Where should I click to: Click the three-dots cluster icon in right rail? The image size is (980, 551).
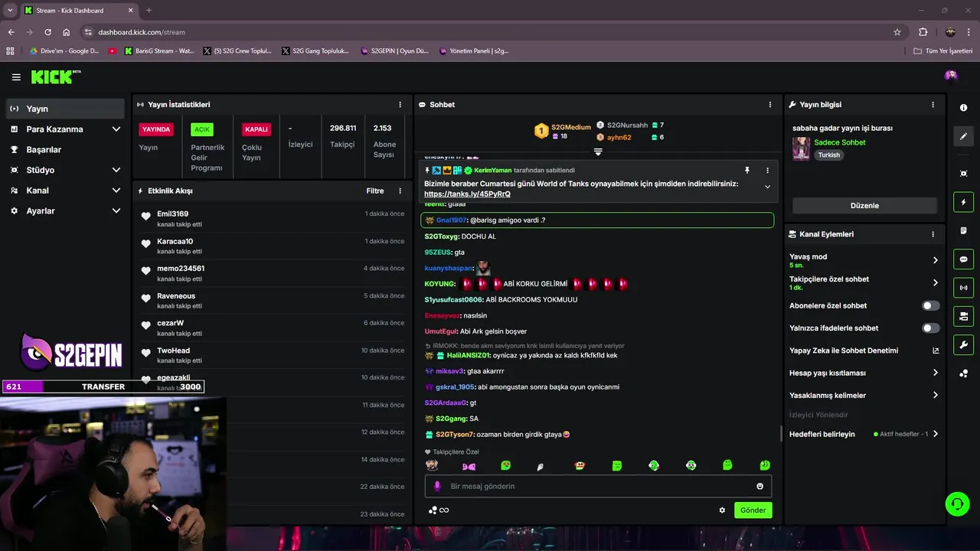pos(963,373)
